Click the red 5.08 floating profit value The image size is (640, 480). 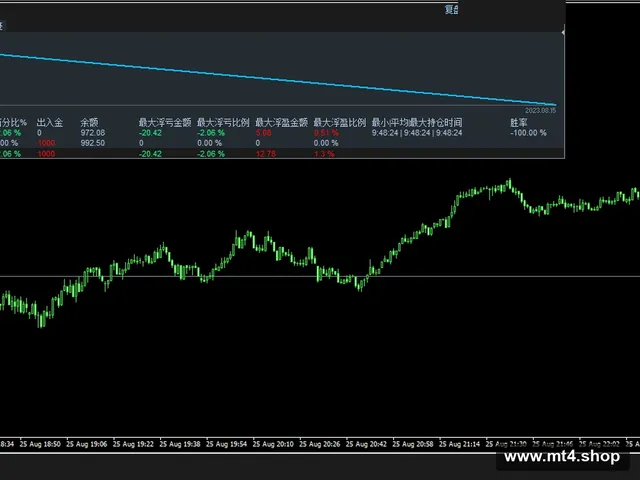click(x=263, y=133)
